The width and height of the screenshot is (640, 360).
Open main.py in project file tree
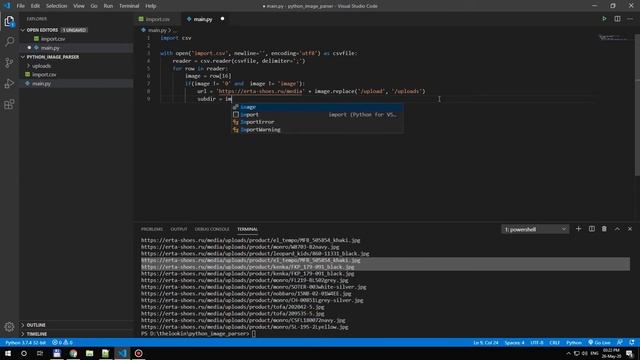[76, 83]
